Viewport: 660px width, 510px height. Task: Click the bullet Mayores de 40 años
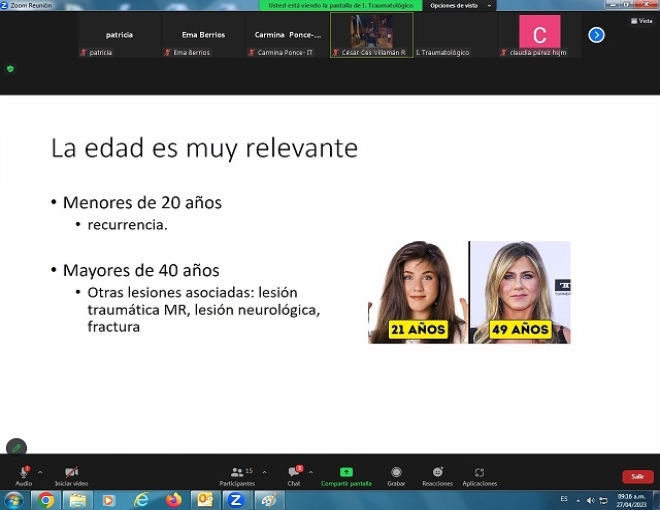[x=141, y=270]
